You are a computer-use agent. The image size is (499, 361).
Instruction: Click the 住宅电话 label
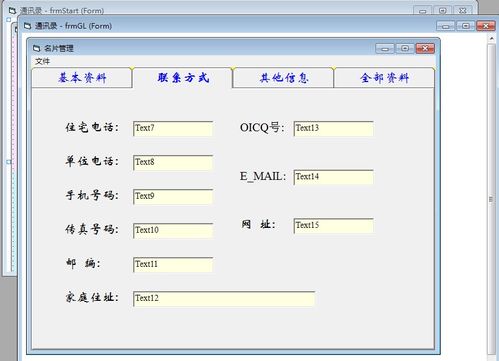click(x=92, y=127)
